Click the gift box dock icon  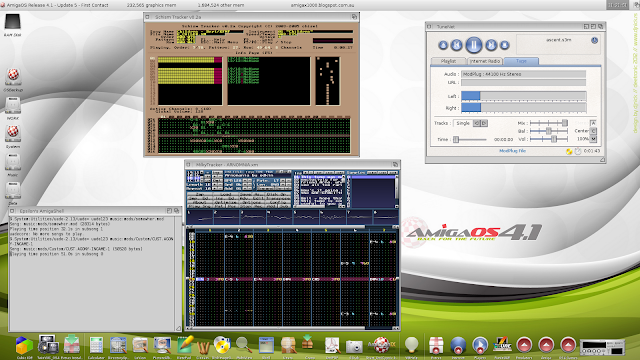click(x=436, y=345)
